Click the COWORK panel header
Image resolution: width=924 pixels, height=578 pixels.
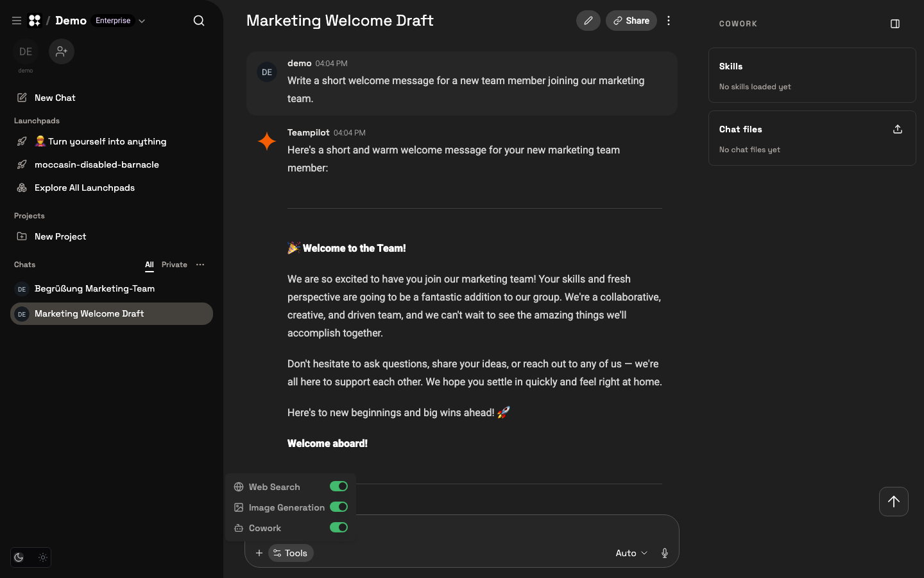(738, 24)
